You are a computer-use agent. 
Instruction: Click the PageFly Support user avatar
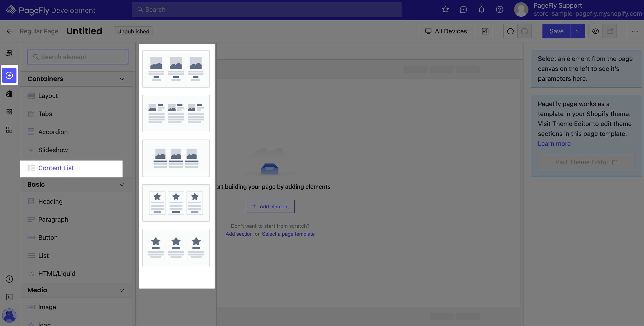click(x=521, y=9)
